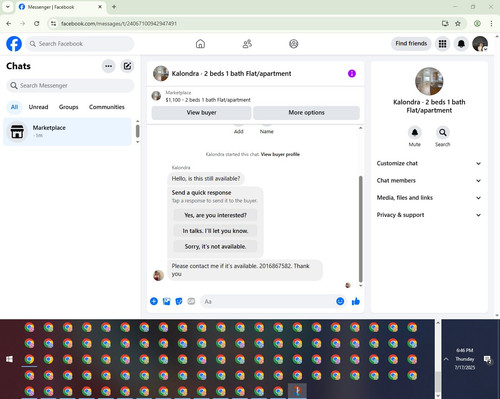Select the Groups chats filter tab
This screenshot has height=399, width=500.
click(69, 107)
